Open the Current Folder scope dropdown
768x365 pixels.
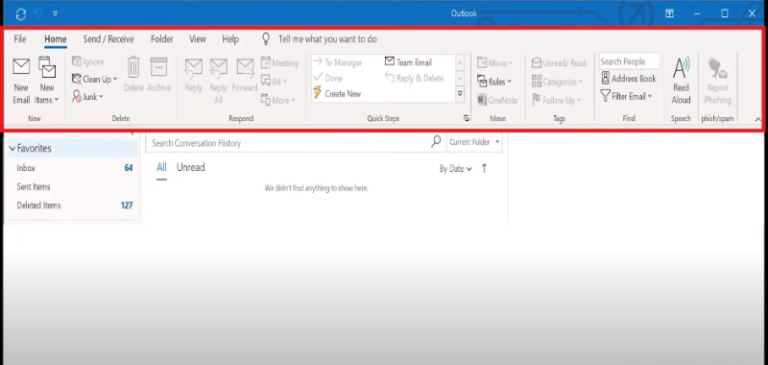point(474,142)
